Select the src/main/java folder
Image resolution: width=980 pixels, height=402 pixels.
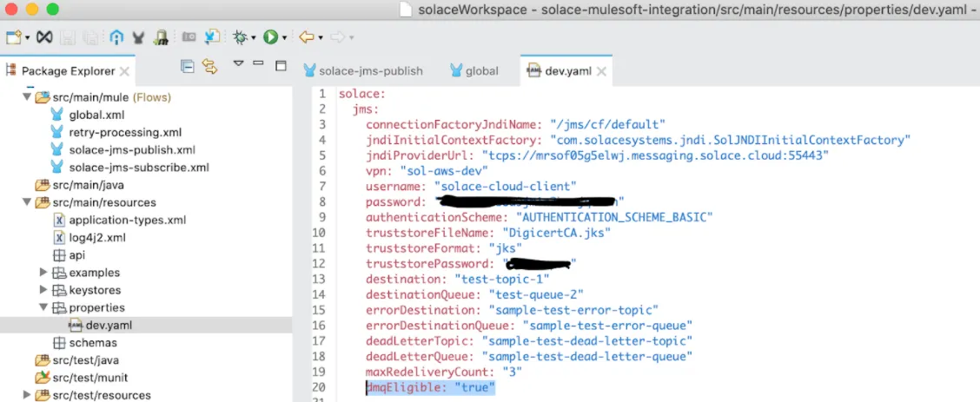tap(79, 185)
